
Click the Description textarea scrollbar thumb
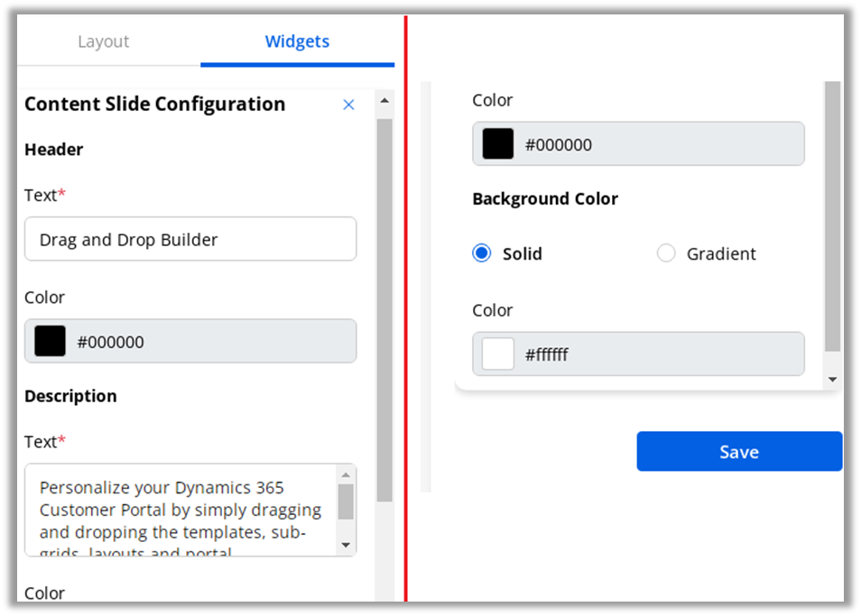(x=346, y=501)
